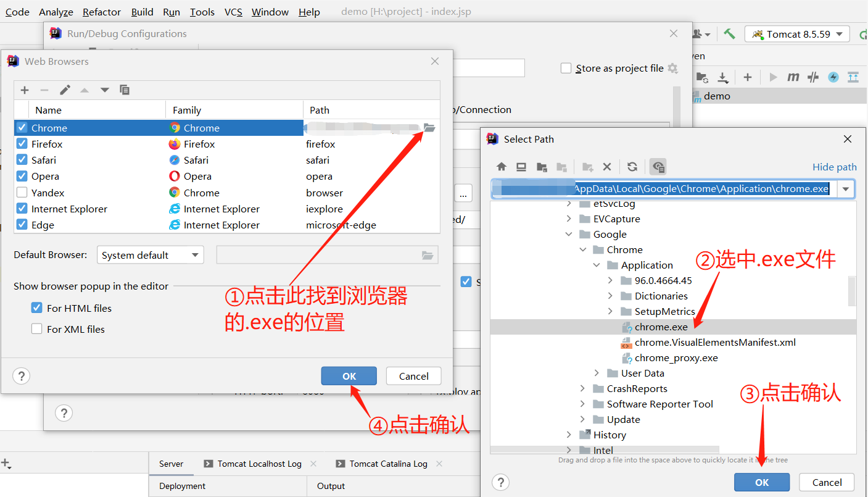Move the selected browser down

click(105, 90)
